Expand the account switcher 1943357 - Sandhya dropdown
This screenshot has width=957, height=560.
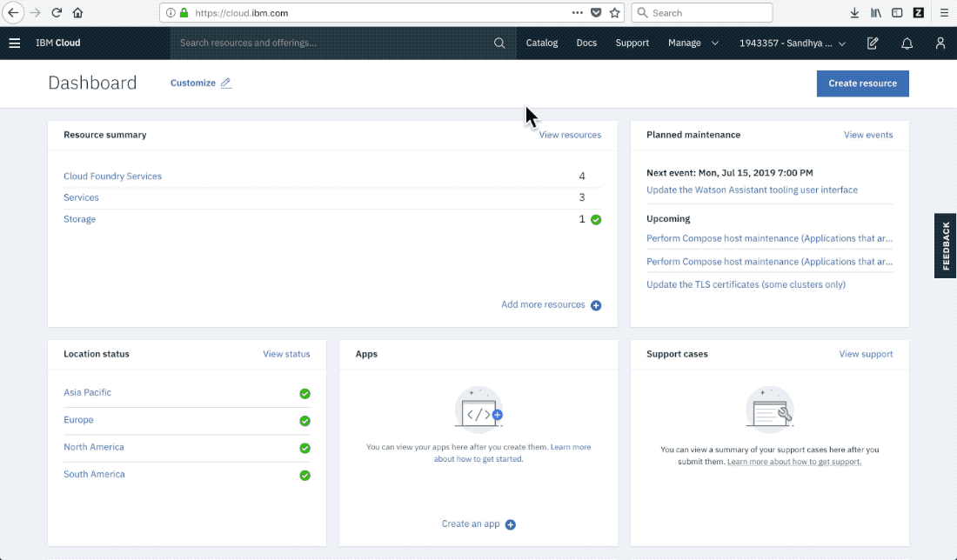[793, 43]
